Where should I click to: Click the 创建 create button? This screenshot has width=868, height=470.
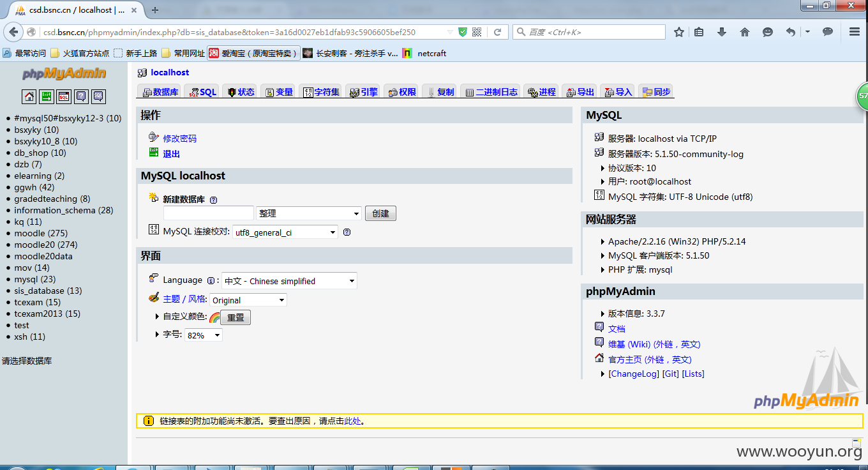click(380, 213)
